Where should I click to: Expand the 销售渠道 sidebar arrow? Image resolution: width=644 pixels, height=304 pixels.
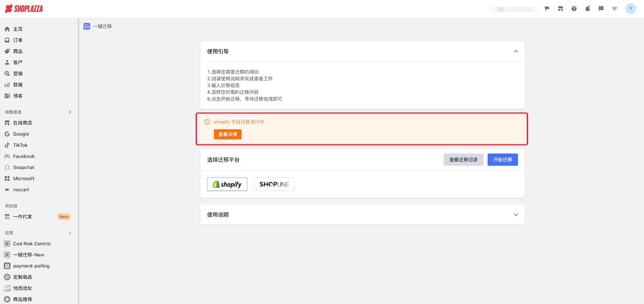point(70,112)
